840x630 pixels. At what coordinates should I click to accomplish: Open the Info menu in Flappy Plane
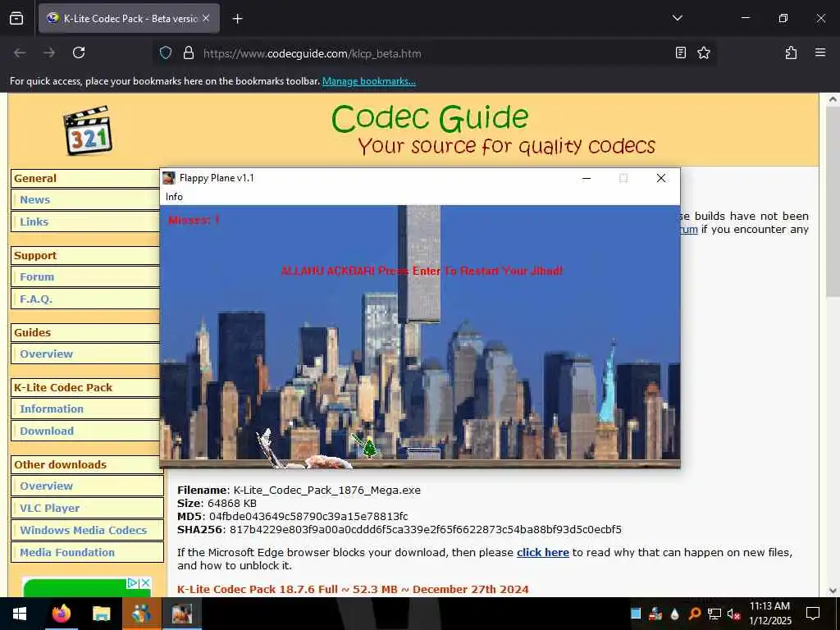click(x=174, y=197)
